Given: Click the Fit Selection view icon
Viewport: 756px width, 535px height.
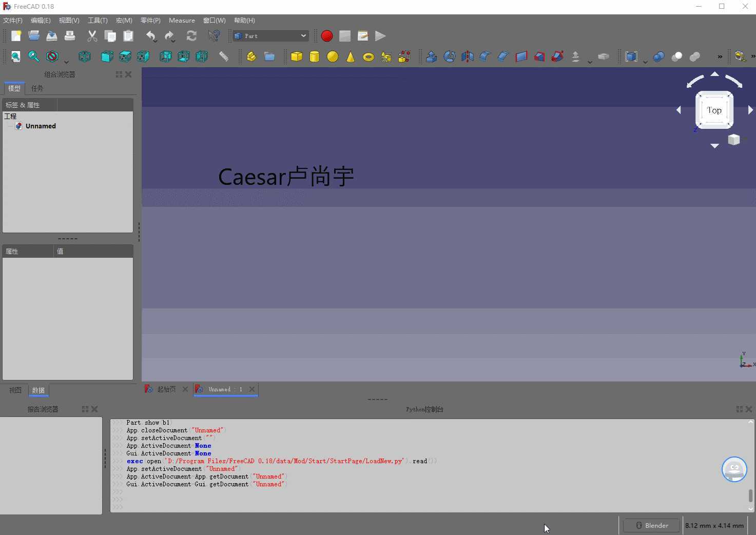Looking at the screenshot, I should (x=34, y=56).
